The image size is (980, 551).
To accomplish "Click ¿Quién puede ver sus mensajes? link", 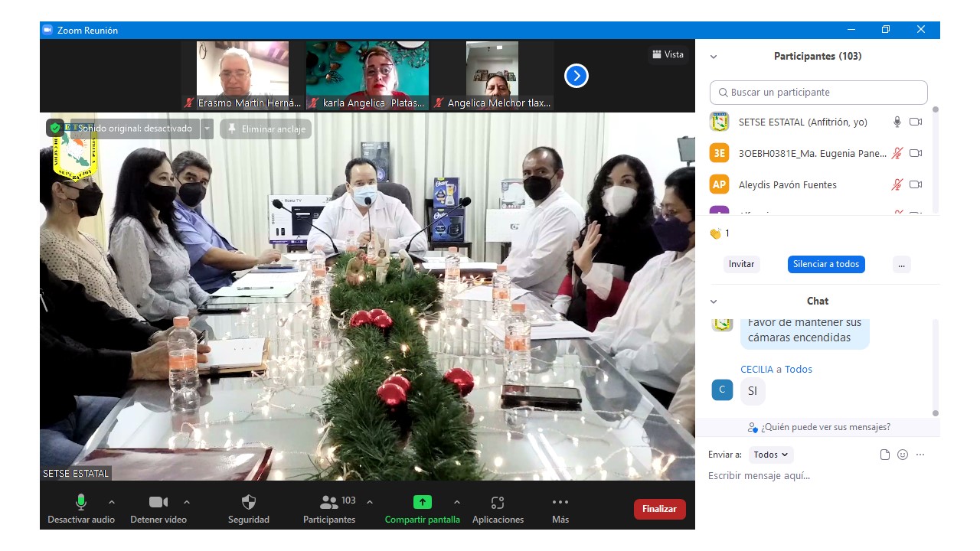I will pyautogui.click(x=818, y=427).
